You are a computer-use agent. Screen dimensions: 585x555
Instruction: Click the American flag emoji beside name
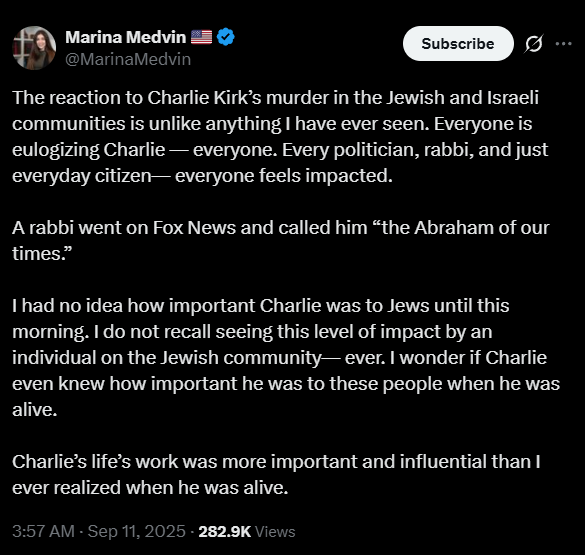(x=201, y=37)
